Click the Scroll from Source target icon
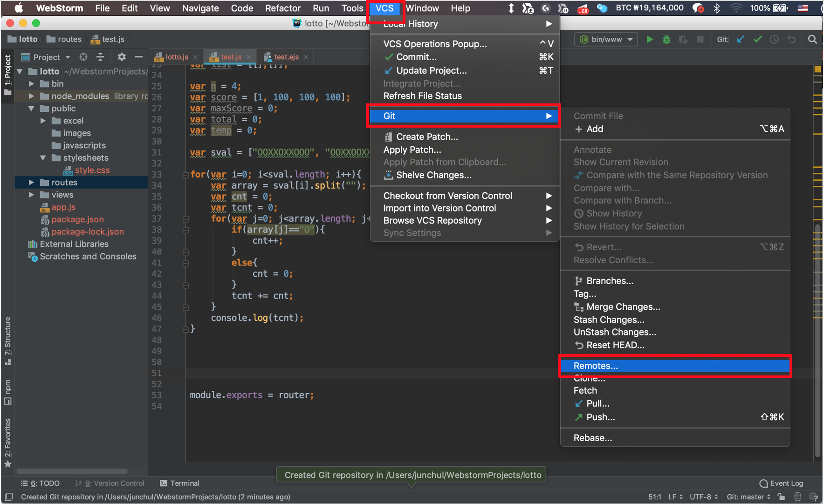 tap(83, 57)
